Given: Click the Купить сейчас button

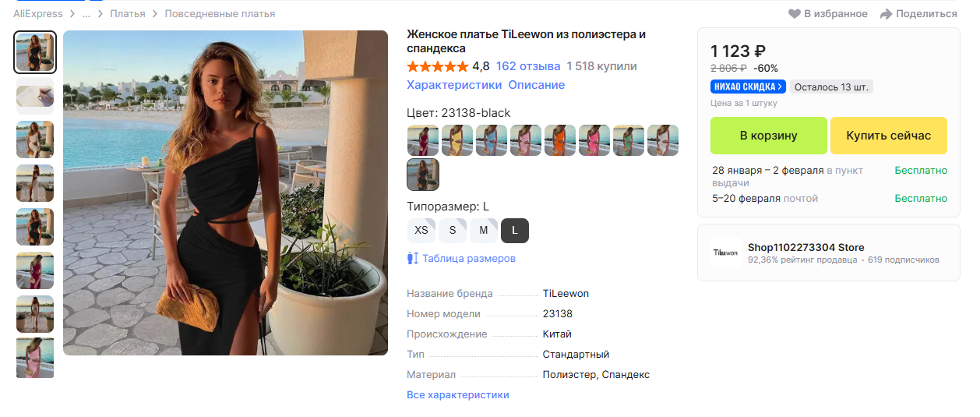Looking at the screenshot, I should [889, 136].
